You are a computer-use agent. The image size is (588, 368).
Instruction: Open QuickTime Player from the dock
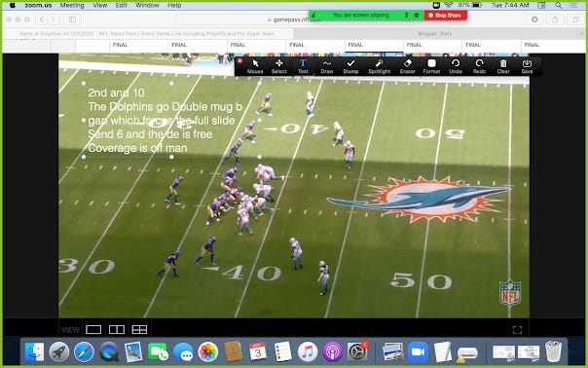click(x=109, y=351)
